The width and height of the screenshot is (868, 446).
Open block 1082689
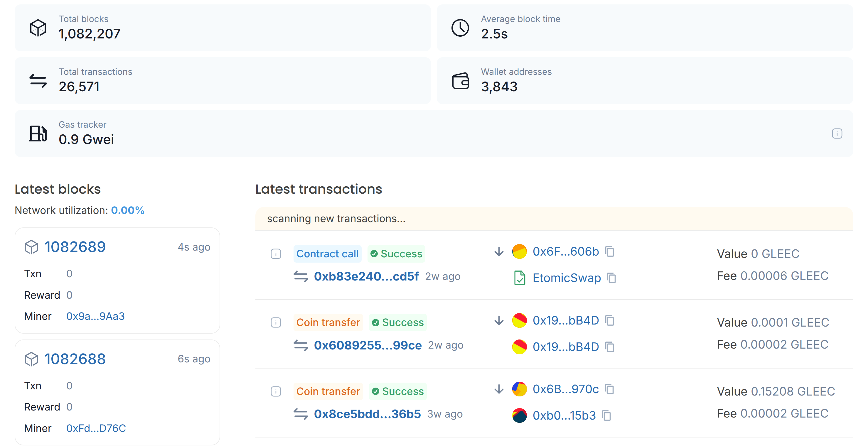(75, 247)
